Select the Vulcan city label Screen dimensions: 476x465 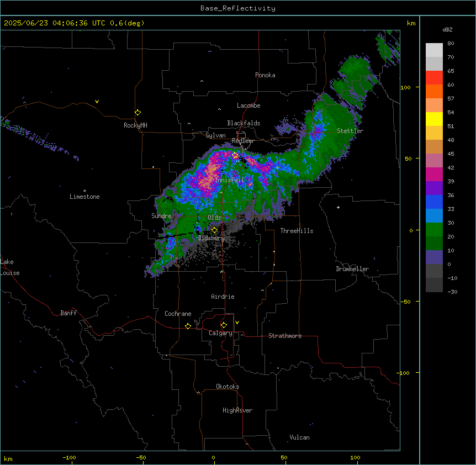pyautogui.click(x=299, y=437)
